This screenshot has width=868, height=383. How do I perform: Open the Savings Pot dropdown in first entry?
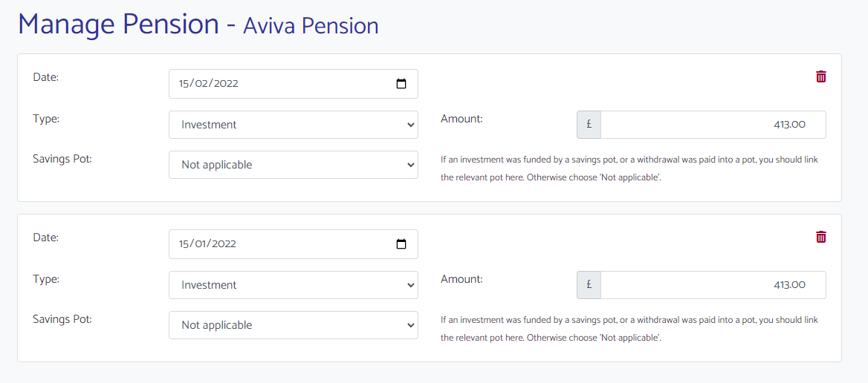pos(294,165)
